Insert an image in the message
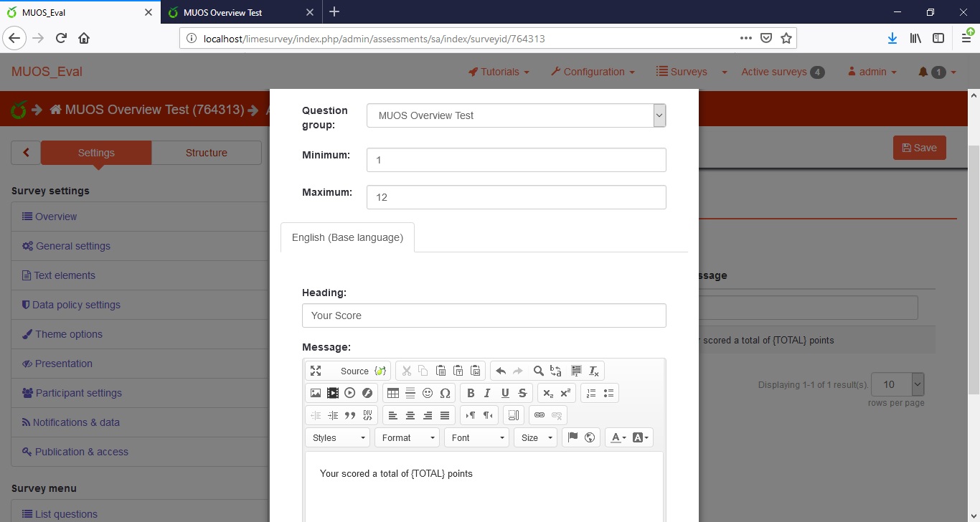 [316, 393]
